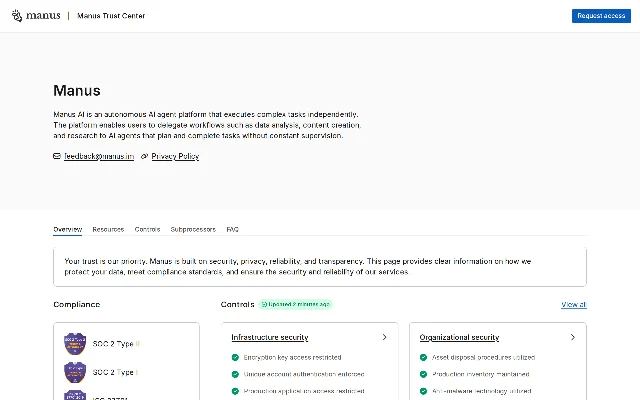Click the partially visible ISO badge icon

[x=75, y=395]
